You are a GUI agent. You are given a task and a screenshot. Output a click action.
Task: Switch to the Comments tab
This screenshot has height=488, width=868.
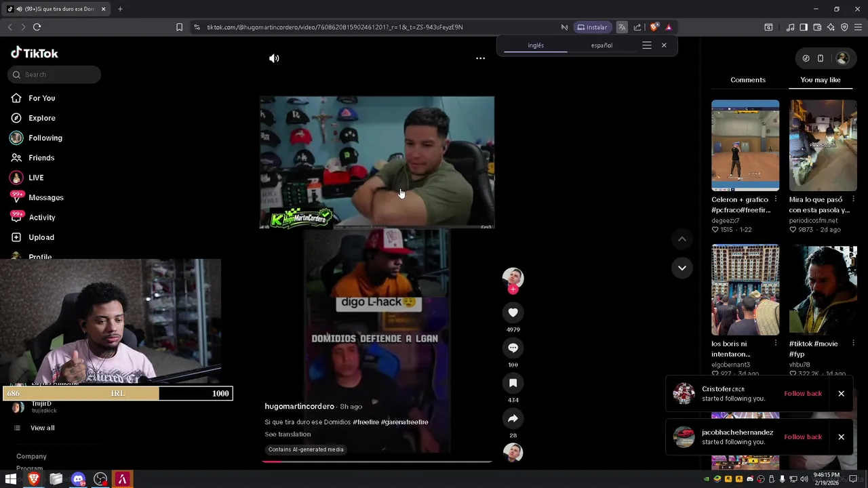point(748,80)
